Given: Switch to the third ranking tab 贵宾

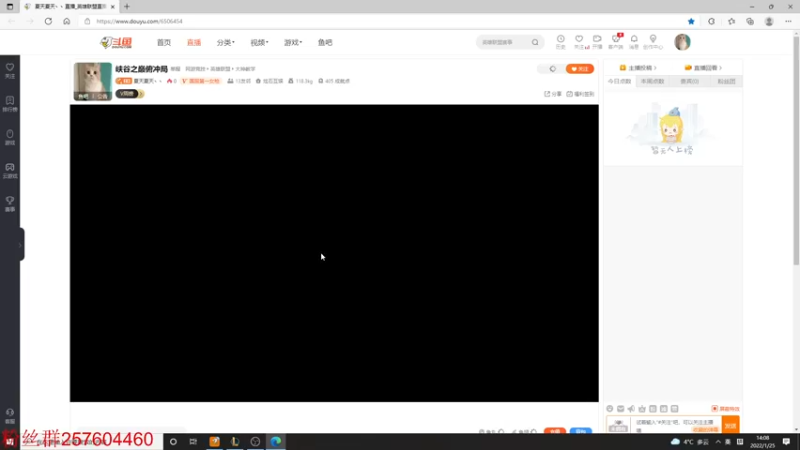Looking at the screenshot, I should pos(689,82).
